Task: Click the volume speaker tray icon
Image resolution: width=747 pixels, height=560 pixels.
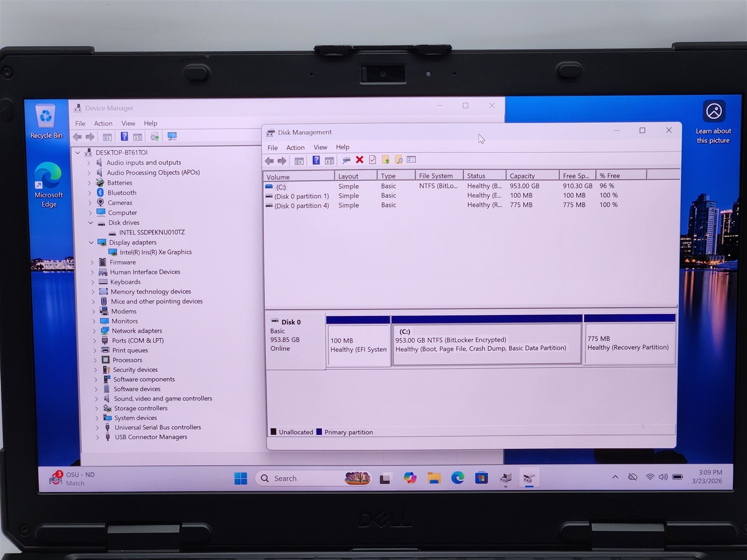Action: pos(663,477)
